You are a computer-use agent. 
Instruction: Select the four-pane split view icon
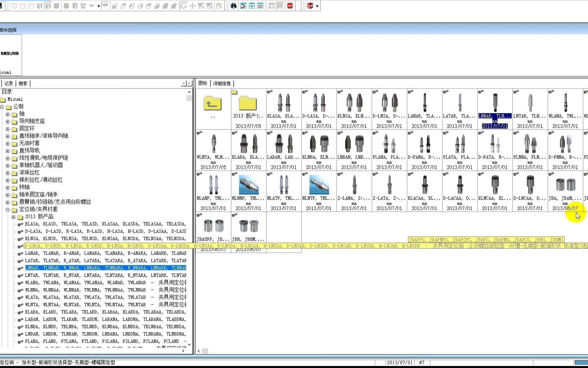click(251, 6)
